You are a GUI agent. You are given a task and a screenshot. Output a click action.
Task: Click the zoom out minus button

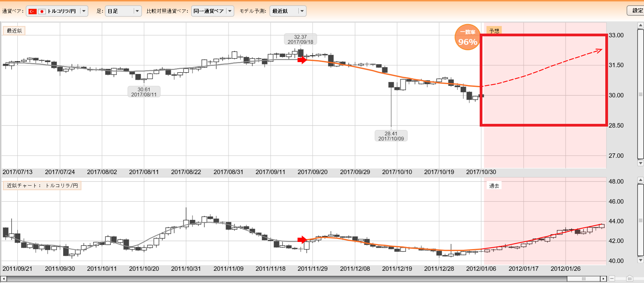coord(612,279)
